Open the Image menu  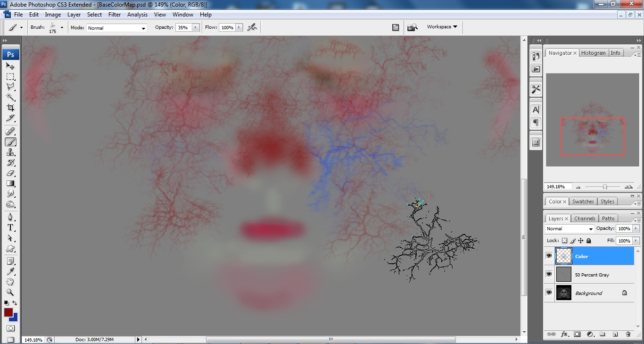point(53,15)
